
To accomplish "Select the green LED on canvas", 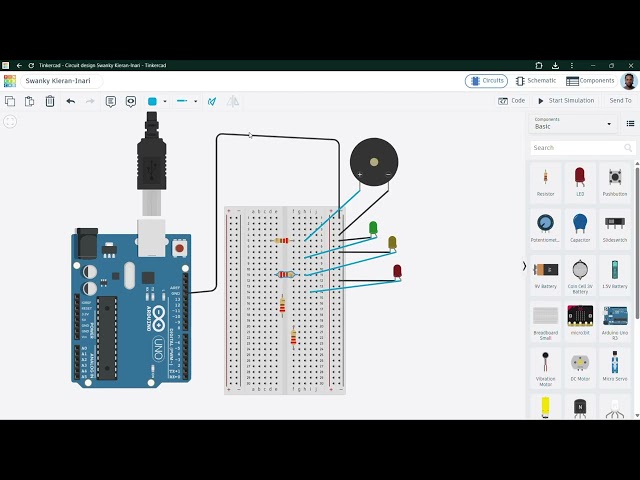I will coord(373,227).
